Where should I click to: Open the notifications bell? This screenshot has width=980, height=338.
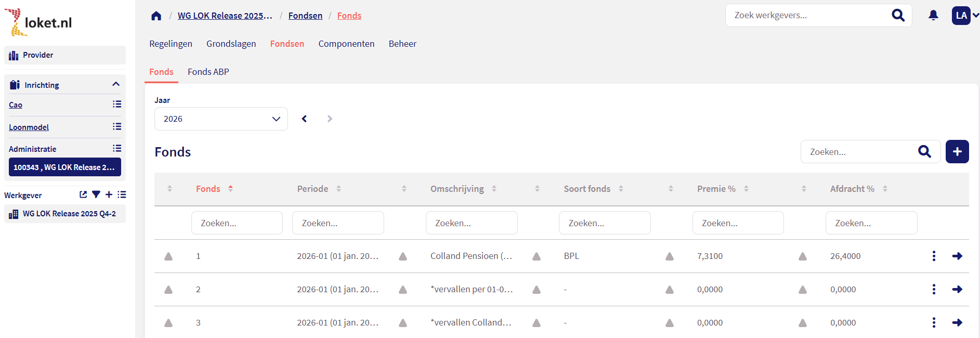pos(933,16)
